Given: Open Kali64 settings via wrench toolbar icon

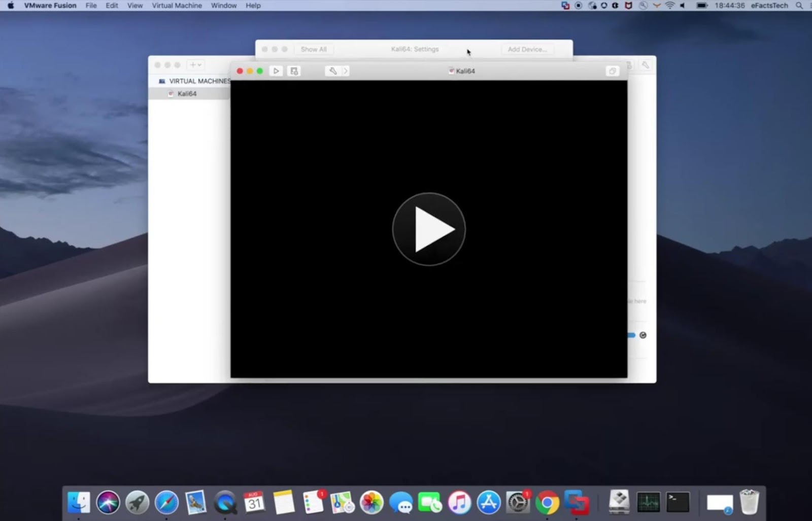Looking at the screenshot, I should [x=333, y=71].
